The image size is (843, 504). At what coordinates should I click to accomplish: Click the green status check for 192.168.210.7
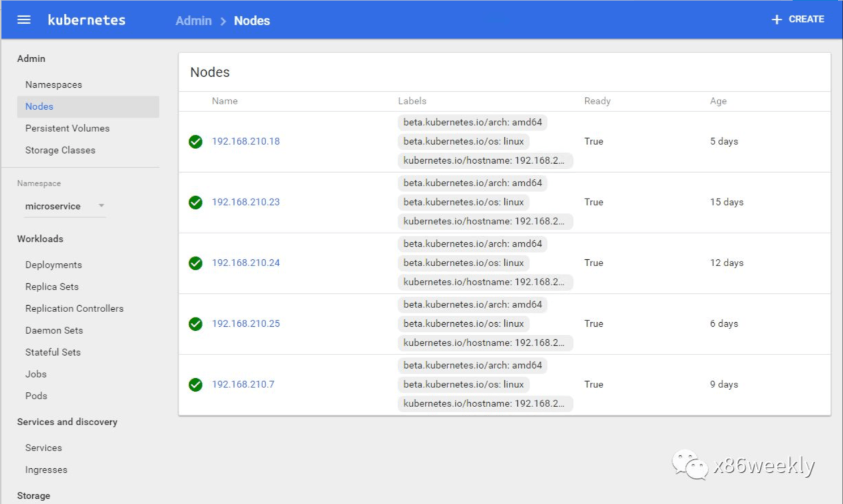click(x=195, y=385)
